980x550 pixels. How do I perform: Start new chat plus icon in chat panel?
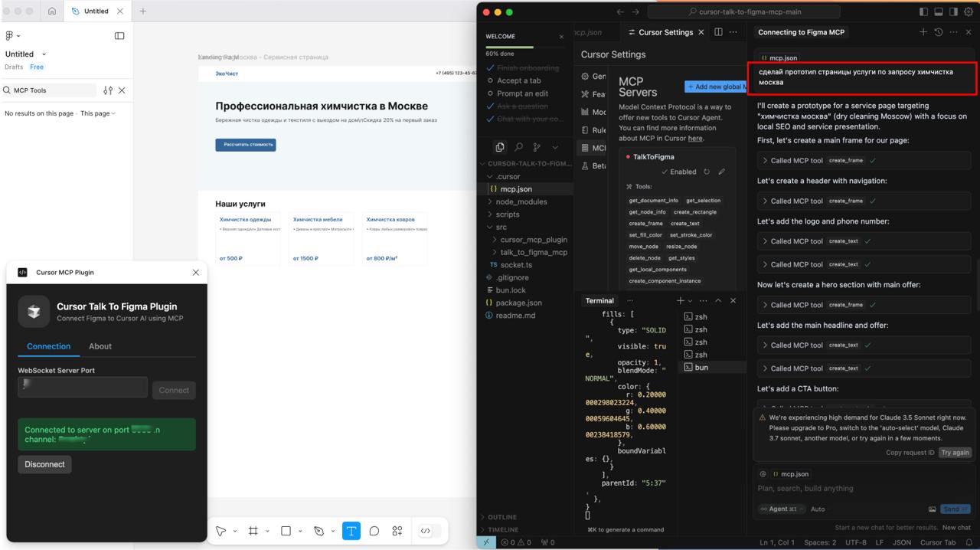pyautogui.click(x=923, y=32)
